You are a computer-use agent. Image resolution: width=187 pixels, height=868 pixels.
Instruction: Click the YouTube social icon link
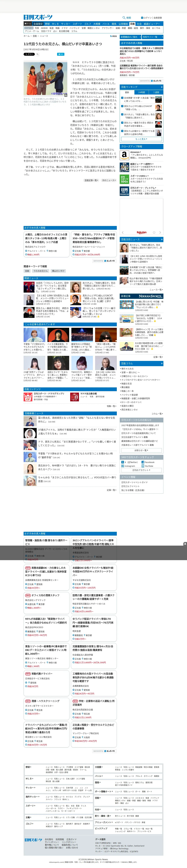coord(147,466)
